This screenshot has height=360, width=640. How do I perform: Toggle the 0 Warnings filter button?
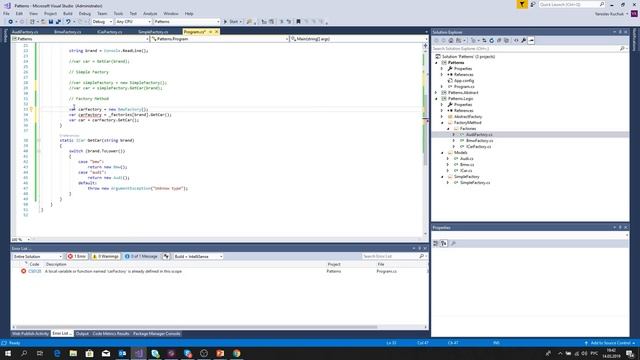pyautogui.click(x=105, y=256)
